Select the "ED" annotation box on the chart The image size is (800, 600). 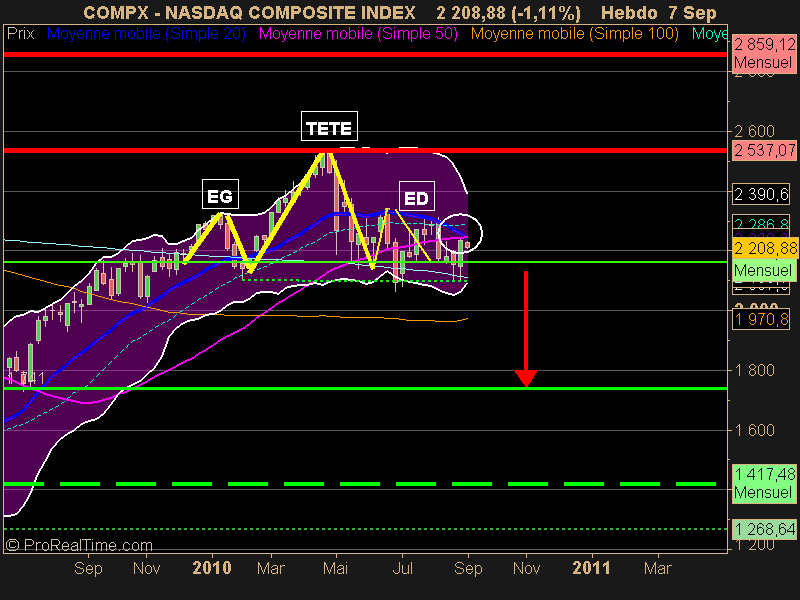click(x=416, y=196)
